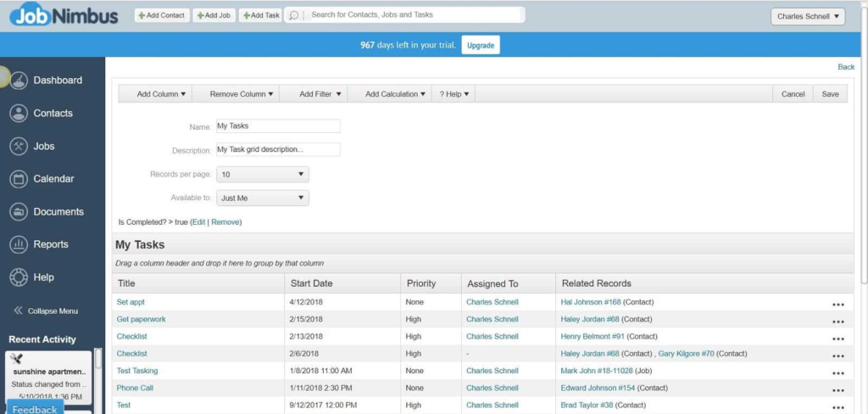868x414 pixels.
Task: Open row options for Set appt
Action: click(x=837, y=305)
